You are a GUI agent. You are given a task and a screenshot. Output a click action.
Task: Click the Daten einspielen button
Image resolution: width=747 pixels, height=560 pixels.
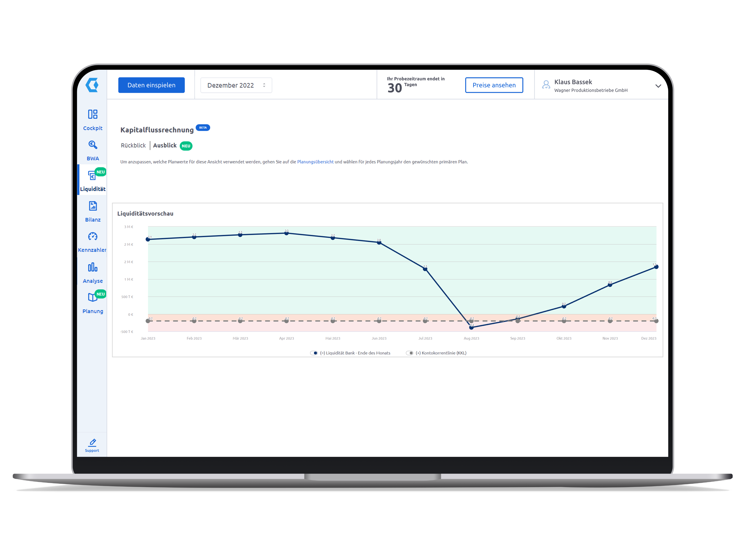tap(151, 85)
